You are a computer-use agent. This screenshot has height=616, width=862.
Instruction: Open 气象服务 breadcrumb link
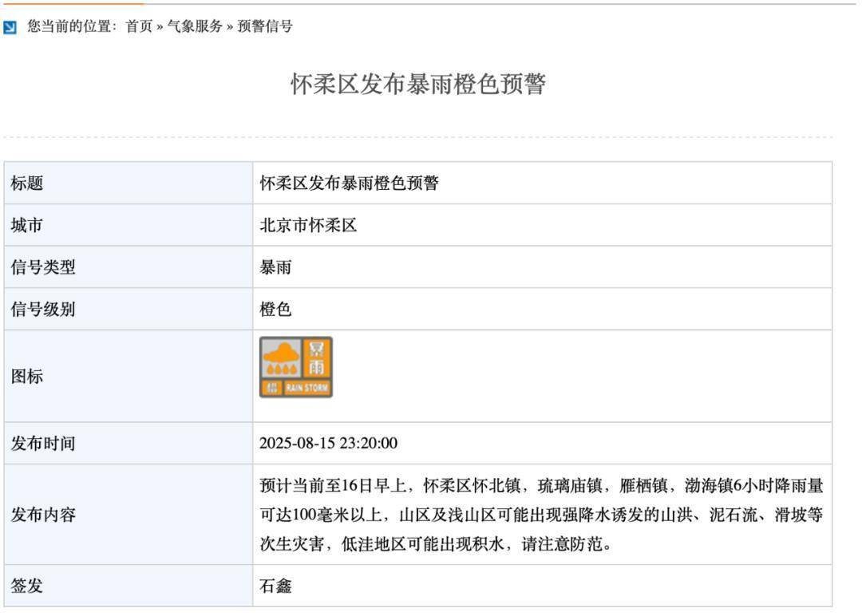[x=195, y=26]
